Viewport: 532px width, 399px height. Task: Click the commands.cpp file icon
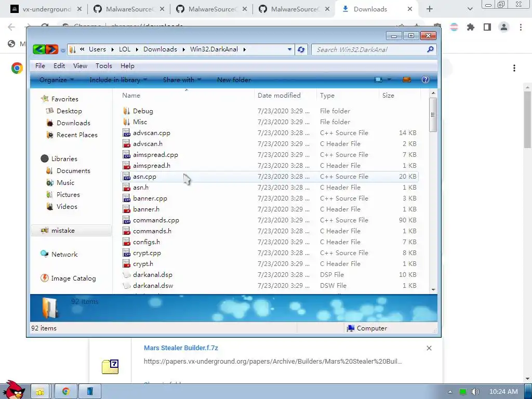pyautogui.click(x=127, y=220)
